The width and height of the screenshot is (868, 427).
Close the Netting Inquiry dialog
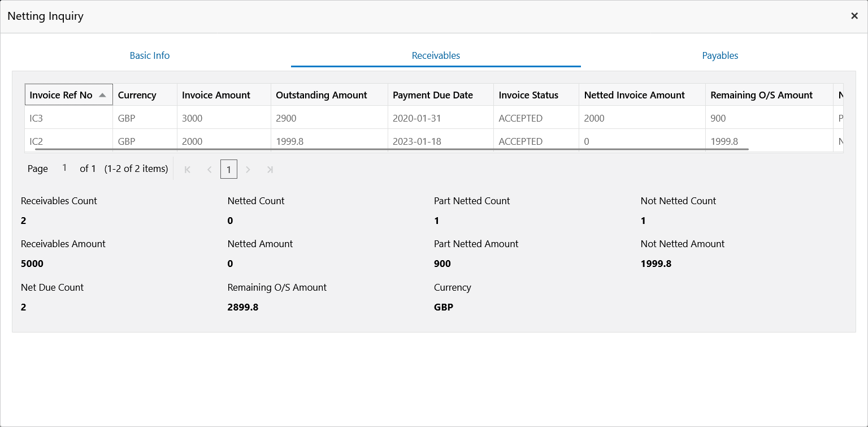854,16
